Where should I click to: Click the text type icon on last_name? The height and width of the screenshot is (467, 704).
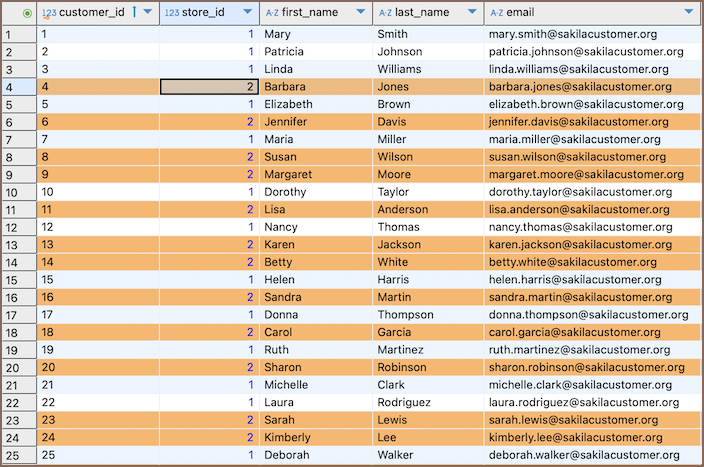[x=385, y=13]
